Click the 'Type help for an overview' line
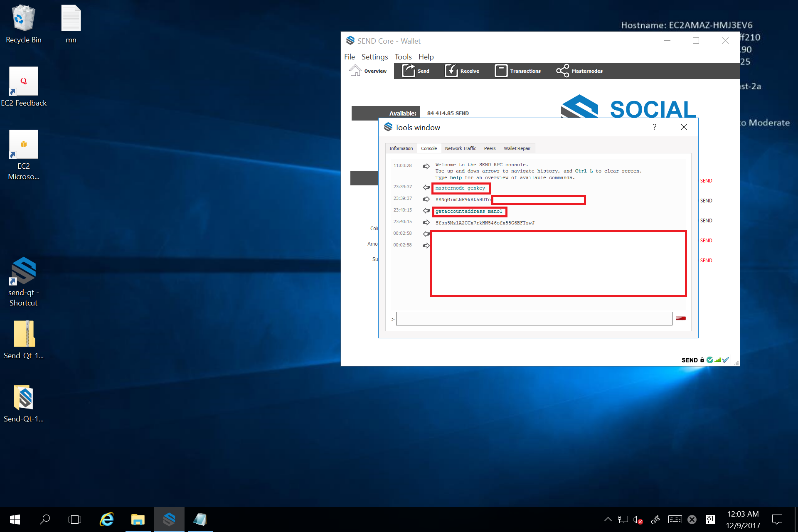 (505, 178)
